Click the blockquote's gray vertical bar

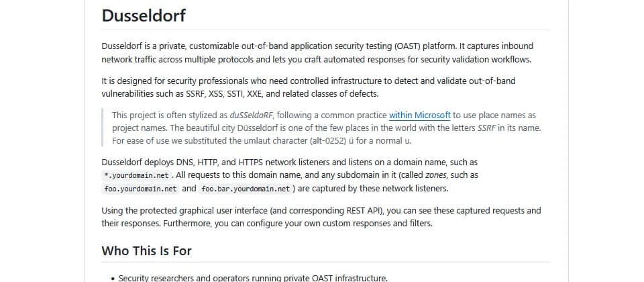pos(102,128)
